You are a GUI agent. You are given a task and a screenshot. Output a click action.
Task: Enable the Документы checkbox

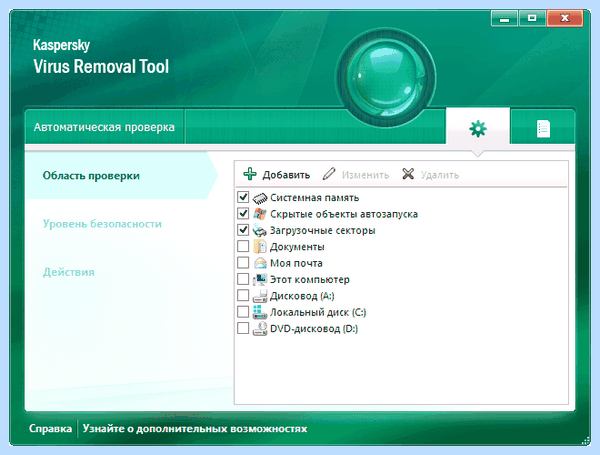(x=243, y=246)
